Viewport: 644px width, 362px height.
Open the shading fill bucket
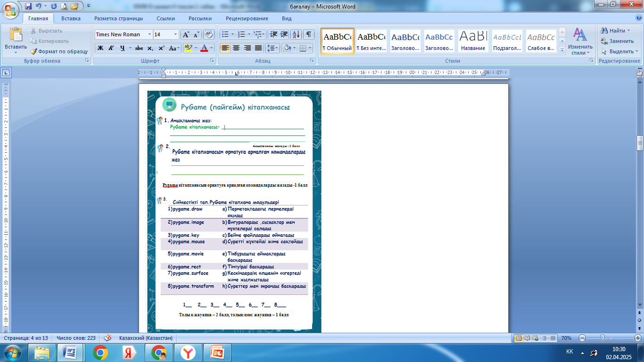[288, 48]
